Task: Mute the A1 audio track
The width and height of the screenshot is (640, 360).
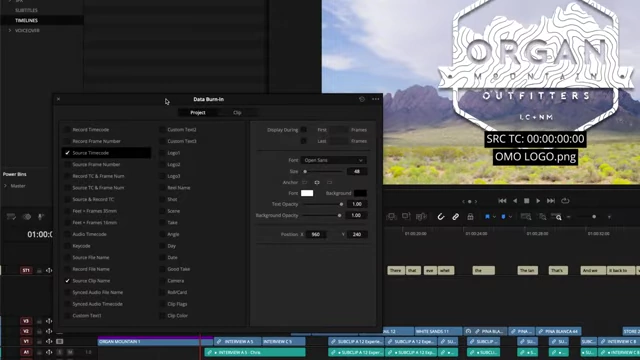Action: (70, 352)
